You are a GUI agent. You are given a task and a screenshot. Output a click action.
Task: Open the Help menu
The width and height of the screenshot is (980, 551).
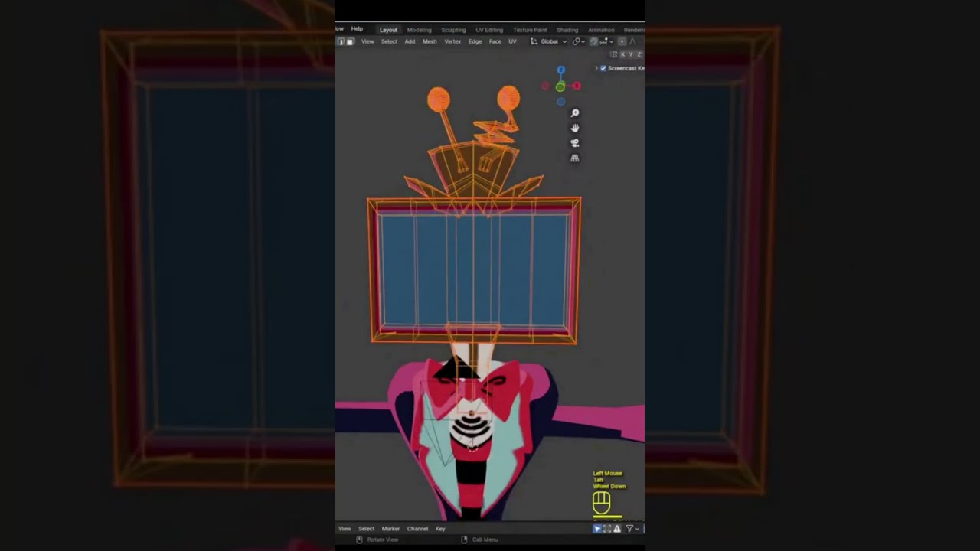pyautogui.click(x=357, y=29)
